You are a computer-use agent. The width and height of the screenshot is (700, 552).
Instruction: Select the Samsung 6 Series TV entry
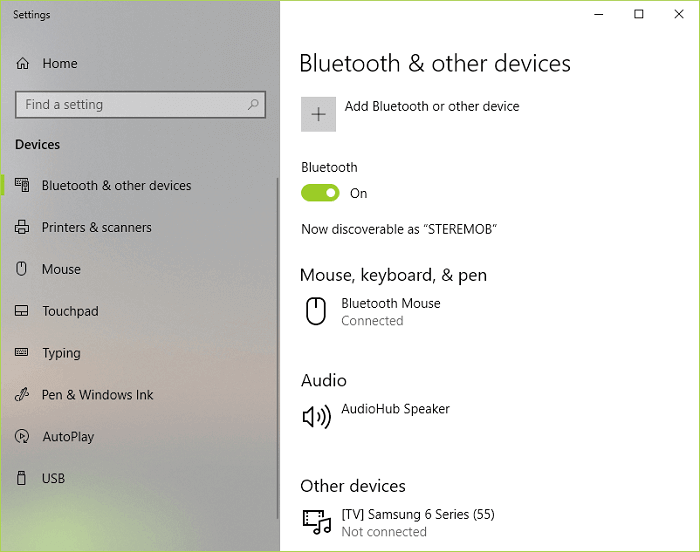(x=417, y=522)
